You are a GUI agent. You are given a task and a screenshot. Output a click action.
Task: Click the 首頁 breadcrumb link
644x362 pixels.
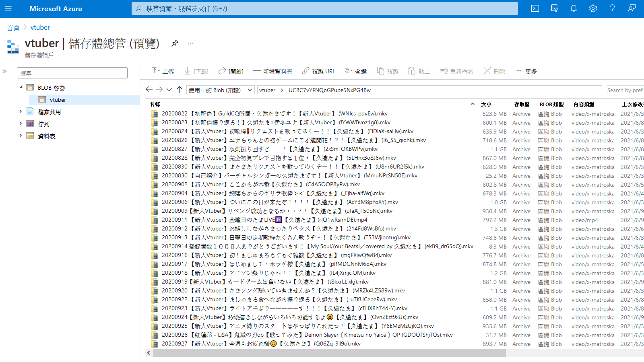13,27
